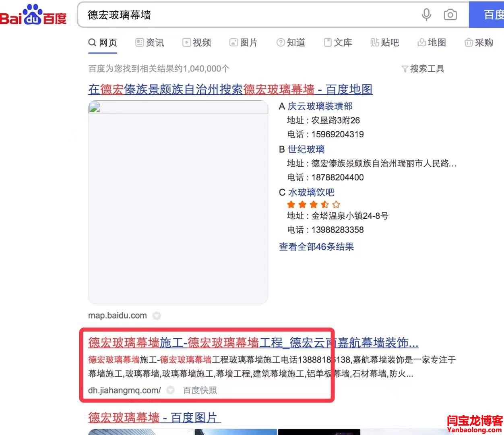The height and width of the screenshot is (435, 504).
Task: Open the 图片 tab
Action: [244, 42]
